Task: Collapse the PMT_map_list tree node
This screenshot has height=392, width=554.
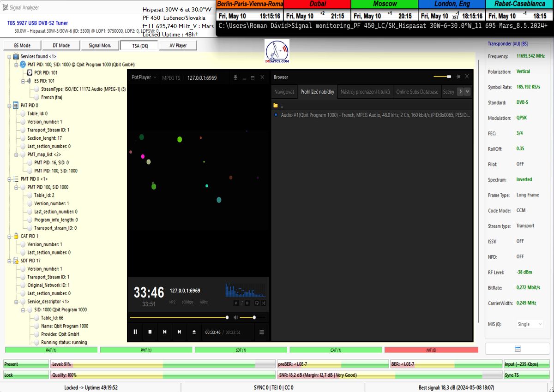Action: click(17, 154)
